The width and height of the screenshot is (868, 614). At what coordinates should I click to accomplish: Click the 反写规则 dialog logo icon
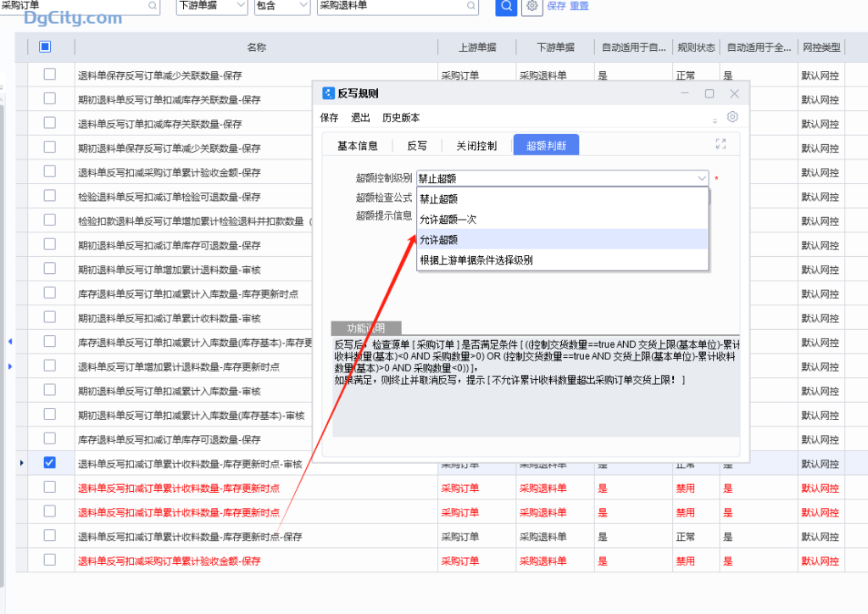coord(328,93)
